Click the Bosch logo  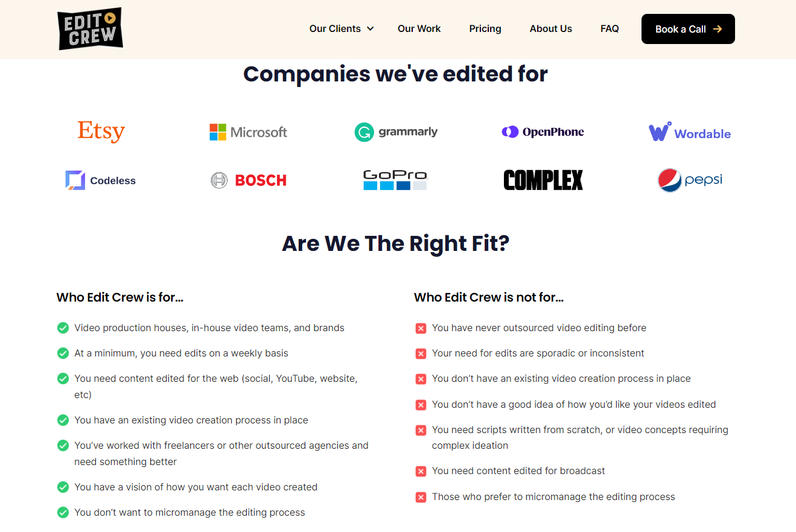point(248,180)
